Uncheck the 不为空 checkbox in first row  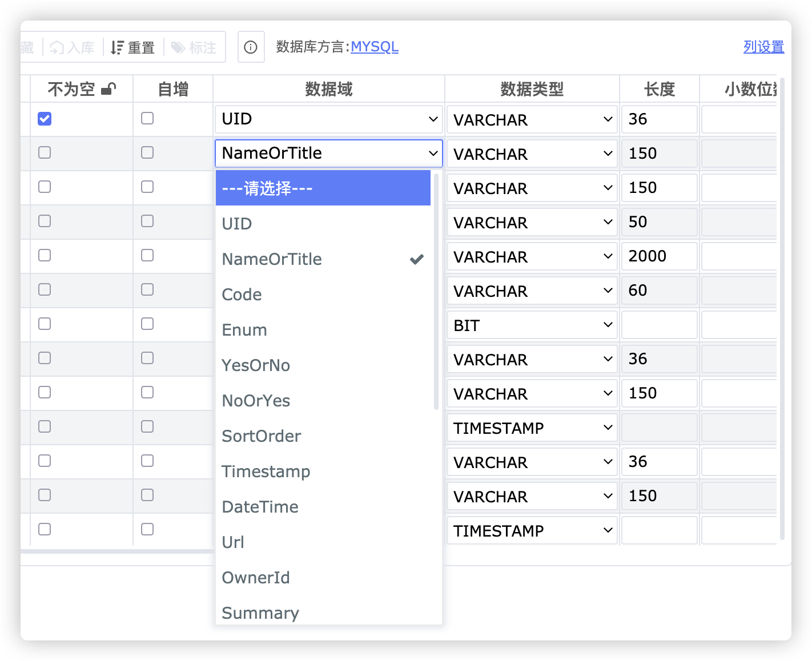[x=44, y=119]
